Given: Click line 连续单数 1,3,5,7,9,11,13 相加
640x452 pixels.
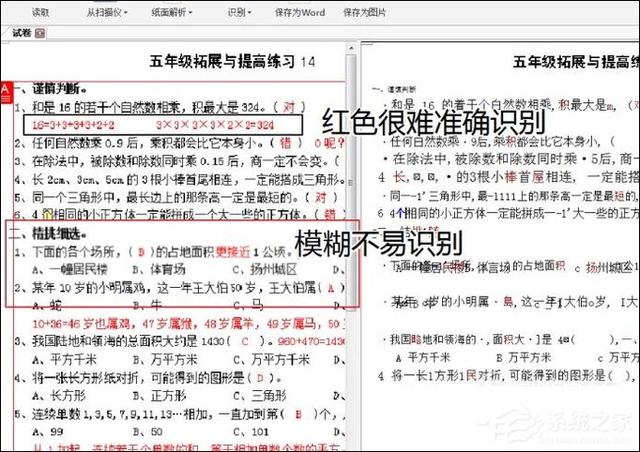Looking at the screenshot, I should (x=180, y=415).
